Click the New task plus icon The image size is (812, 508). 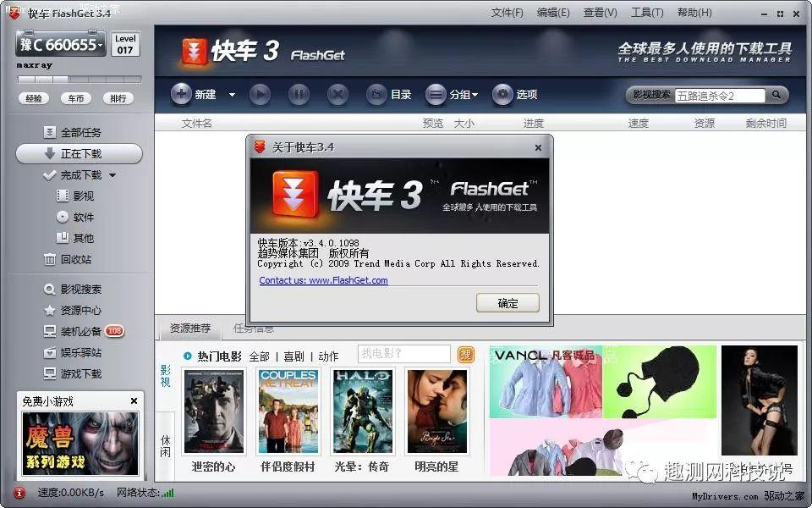pos(181,94)
